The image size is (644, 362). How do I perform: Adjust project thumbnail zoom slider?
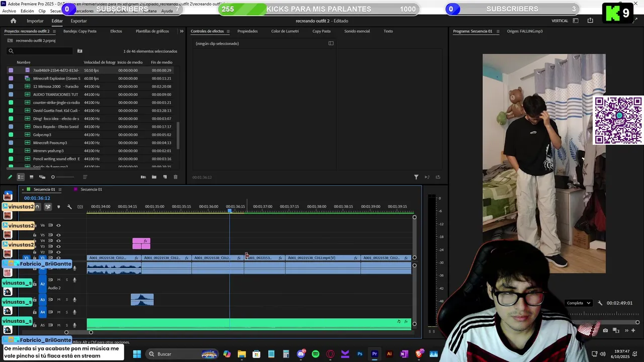tap(53, 177)
